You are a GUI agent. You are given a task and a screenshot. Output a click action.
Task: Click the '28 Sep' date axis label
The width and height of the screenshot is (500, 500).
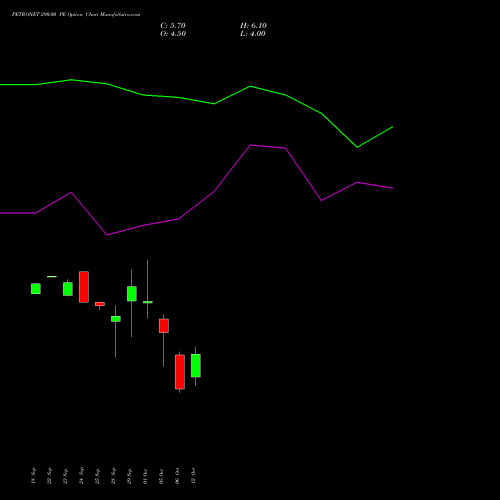tap(113, 476)
